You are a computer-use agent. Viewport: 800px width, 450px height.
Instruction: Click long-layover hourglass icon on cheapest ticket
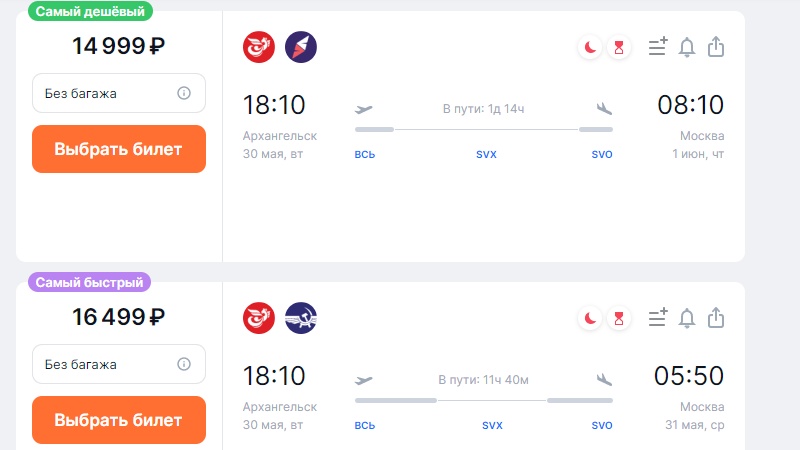[x=619, y=47]
